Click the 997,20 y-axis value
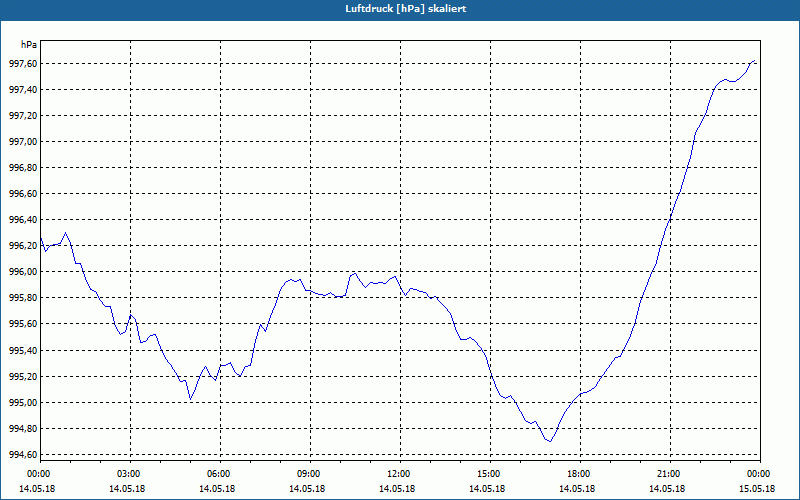The image size is (800, 500). (x=24, y=116)
